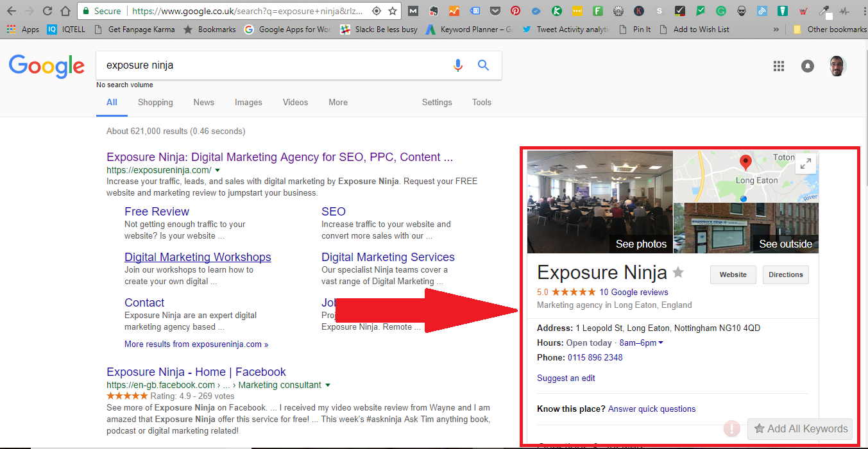Screen dimensions: 868x449
Task: Click the See photos thumbnail
Action: pyautogui.click(x=600, y=202)
